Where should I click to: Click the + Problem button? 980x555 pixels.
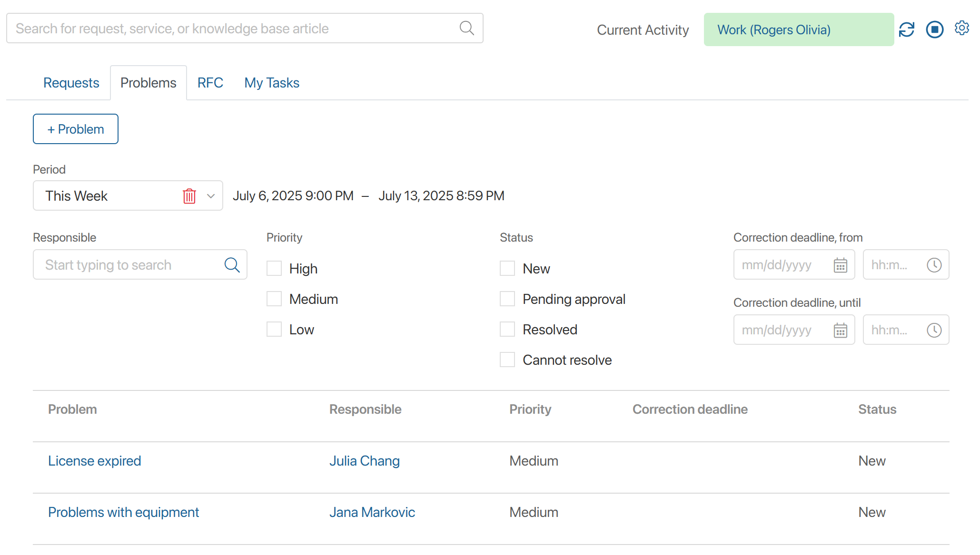click(x=75, y=129)
